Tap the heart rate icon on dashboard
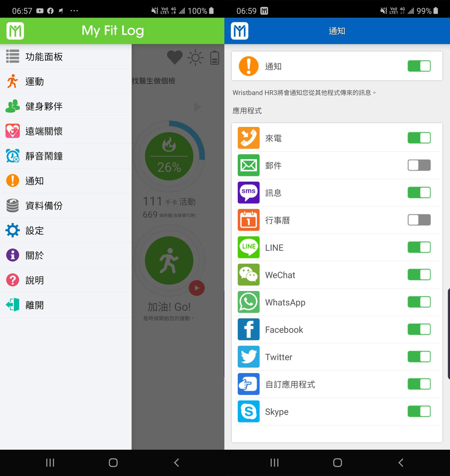The image size is (450, 476). [175, 57]
